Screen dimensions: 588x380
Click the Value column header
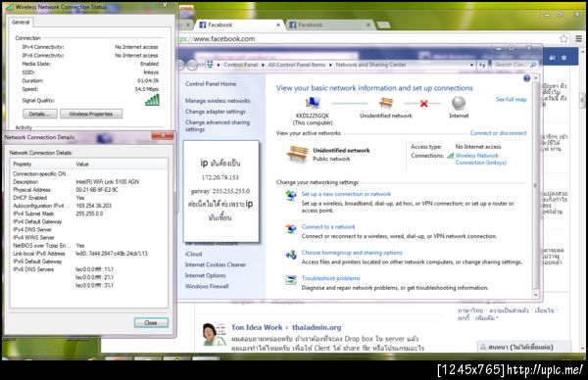(x=121, y=165)
